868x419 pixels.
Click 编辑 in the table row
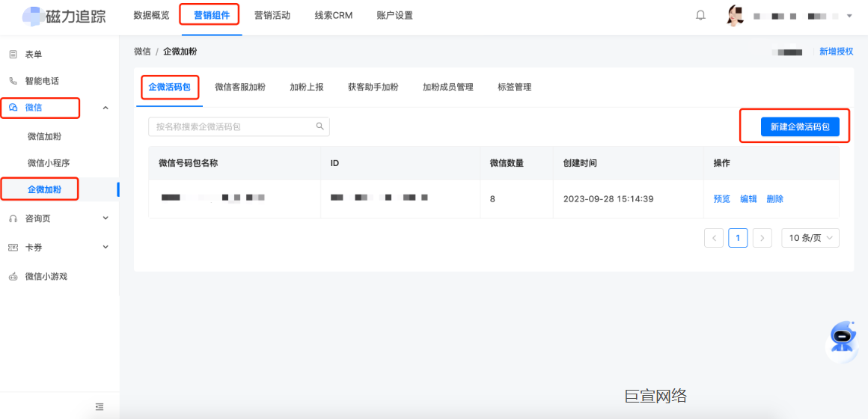click(748, 199)
